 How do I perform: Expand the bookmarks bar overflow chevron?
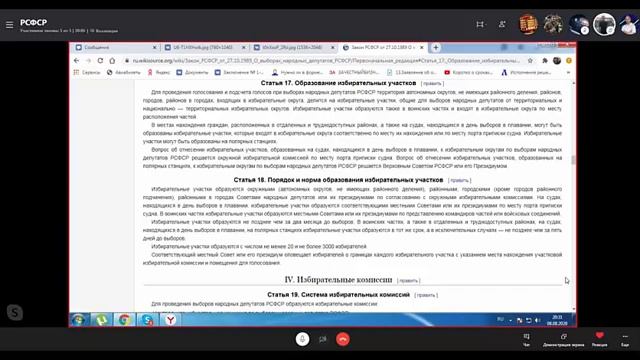[568, 72]
